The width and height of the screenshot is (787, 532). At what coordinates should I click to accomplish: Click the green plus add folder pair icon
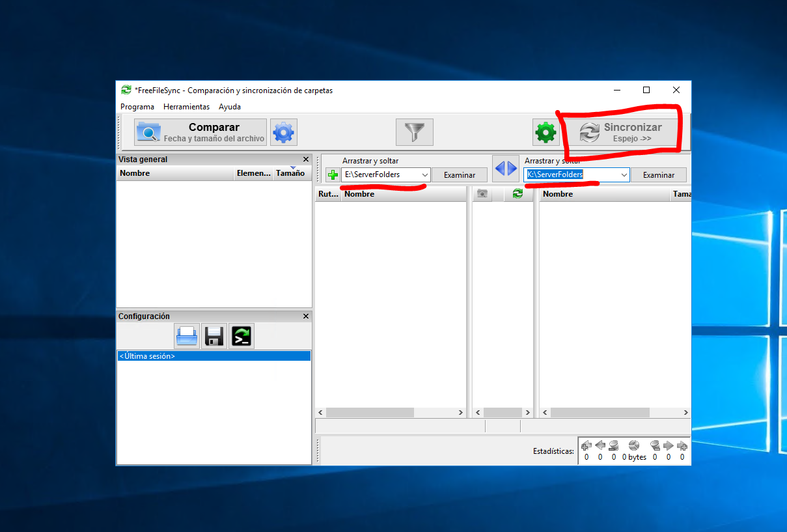(333, 175)
